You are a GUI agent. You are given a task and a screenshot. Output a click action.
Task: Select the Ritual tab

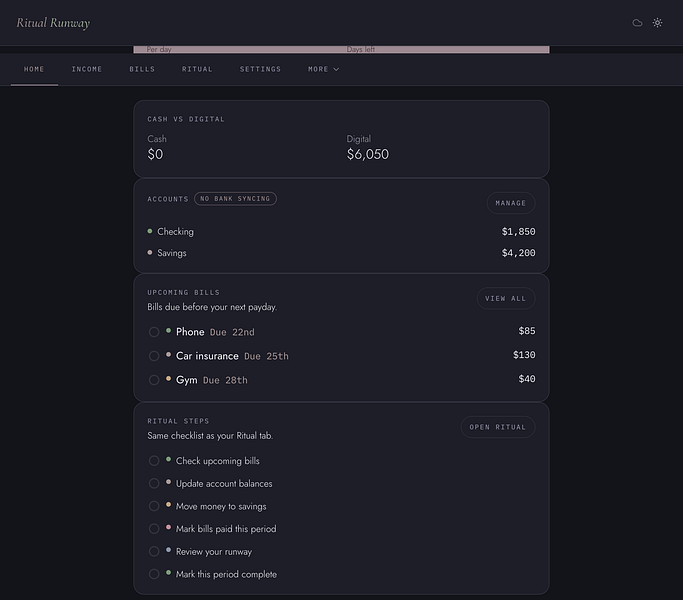point(197,69)
